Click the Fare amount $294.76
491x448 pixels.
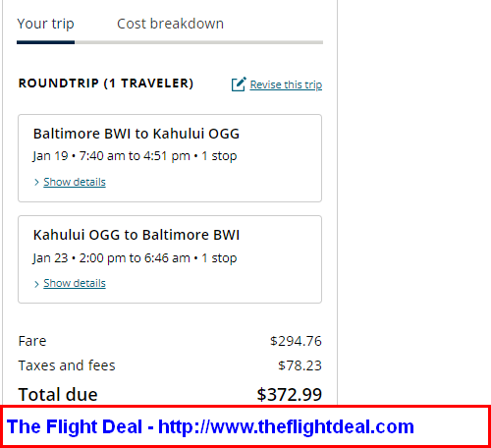[x=296, y=341]
